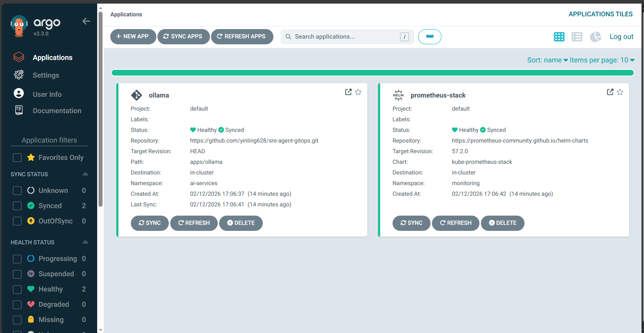This screenshot has width=644, height=333.
Task: Open the Items per page dropdown
Action: pos(602,60)
